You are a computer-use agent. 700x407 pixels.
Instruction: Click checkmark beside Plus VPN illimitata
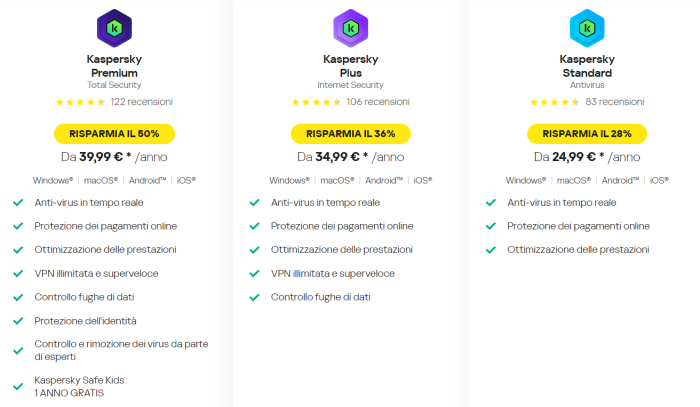coord(254,273)
